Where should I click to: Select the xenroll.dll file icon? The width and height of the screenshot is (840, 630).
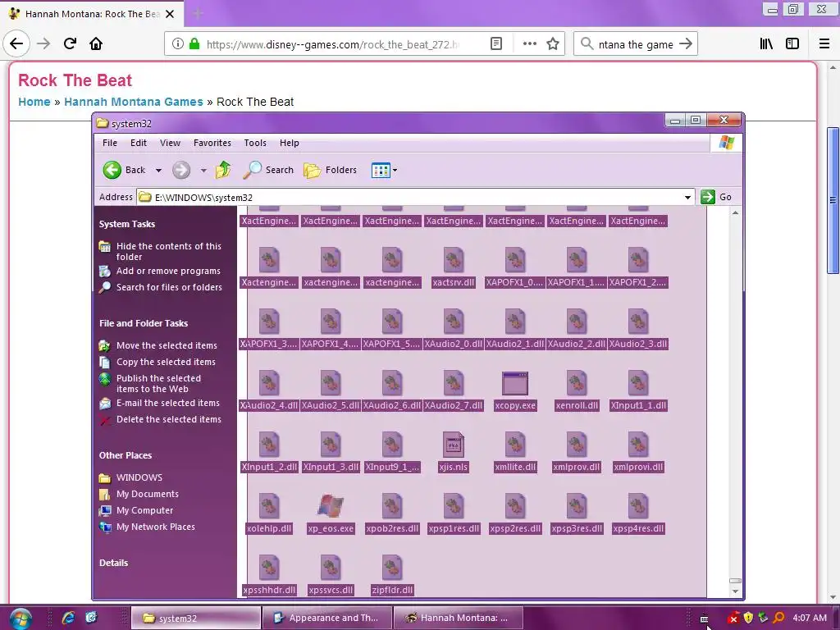[x=577, y=384]
